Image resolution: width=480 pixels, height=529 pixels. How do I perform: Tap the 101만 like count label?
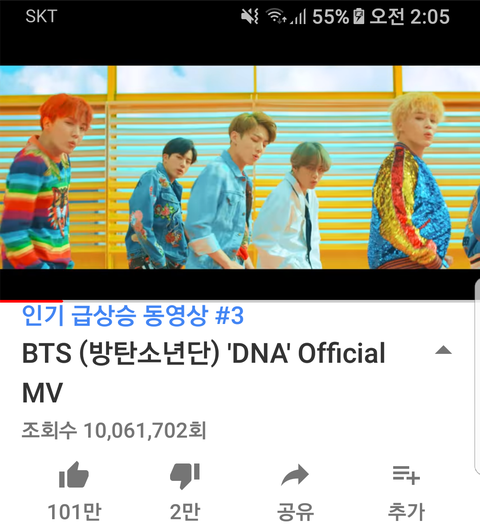[x=74, y=511]
